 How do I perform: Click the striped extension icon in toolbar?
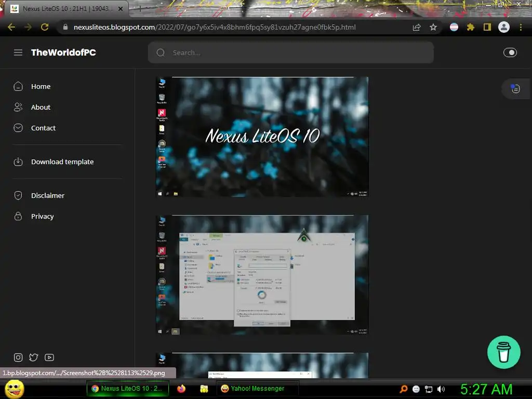(454, 27)
